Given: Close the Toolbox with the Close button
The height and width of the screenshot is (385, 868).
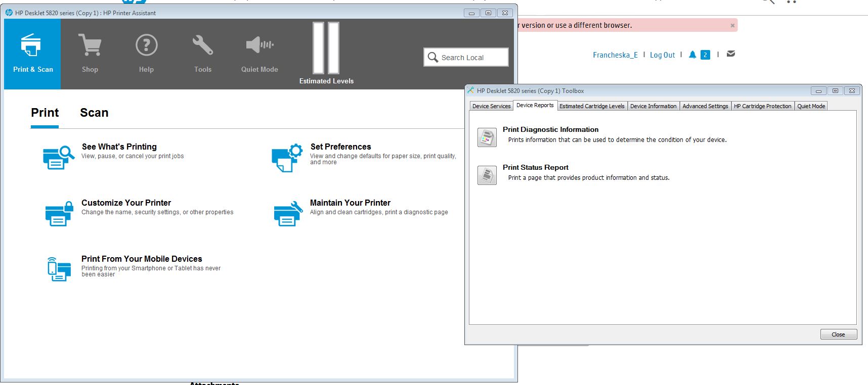Looking at the screenshot, I should [838, 334].
